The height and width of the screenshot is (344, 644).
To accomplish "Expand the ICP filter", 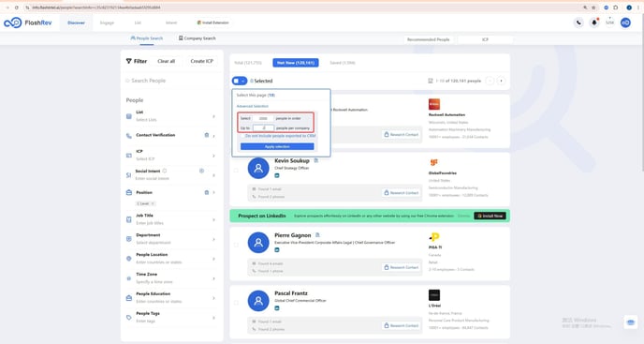I will [x=213, y=156].
